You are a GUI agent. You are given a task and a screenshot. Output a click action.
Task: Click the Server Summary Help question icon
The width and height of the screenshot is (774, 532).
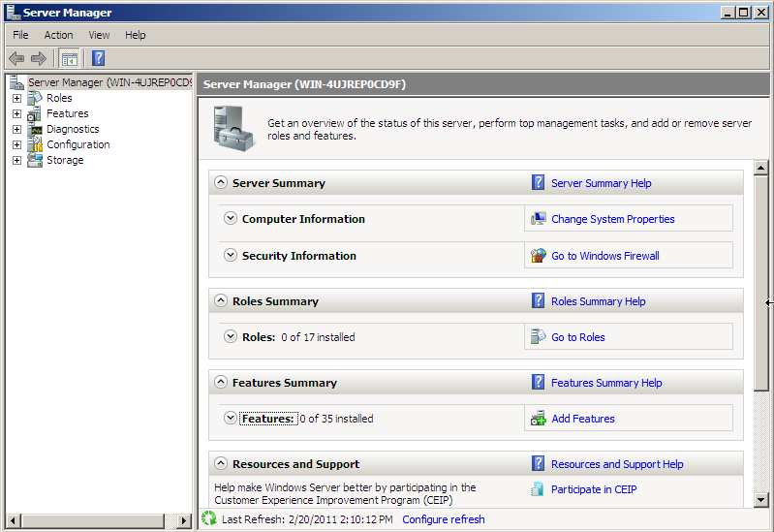538,183
